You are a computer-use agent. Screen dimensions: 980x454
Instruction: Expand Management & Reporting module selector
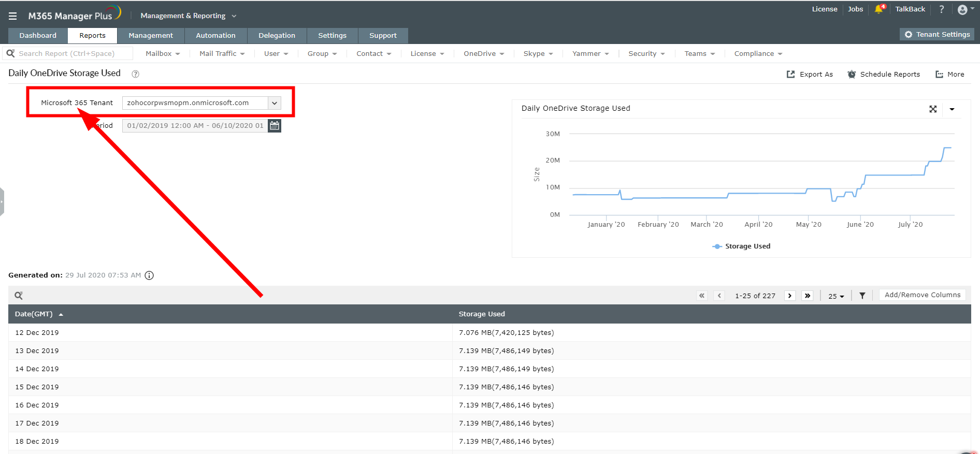(x=189, y=16)
